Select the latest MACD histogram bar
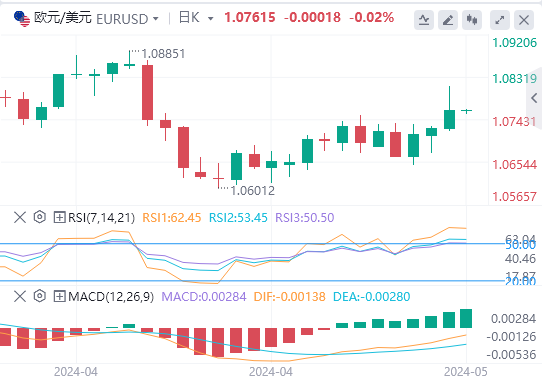 tap(466, 318)
